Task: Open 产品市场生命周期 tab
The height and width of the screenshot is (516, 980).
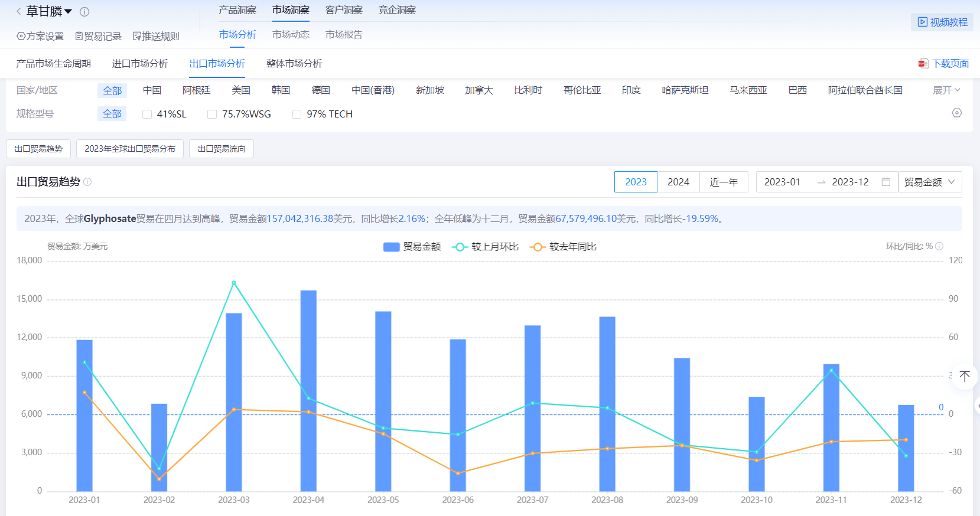Action: (54, 64)
